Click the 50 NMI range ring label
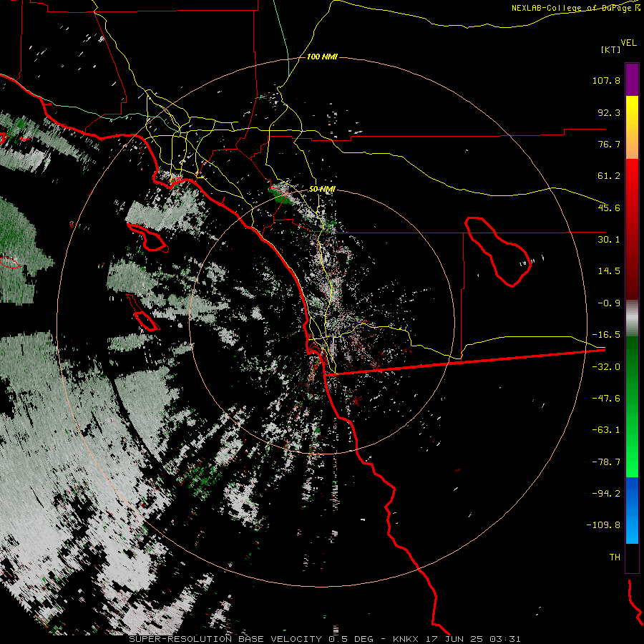644x644 pixels. pyautogui.click(x=322, y=190)
